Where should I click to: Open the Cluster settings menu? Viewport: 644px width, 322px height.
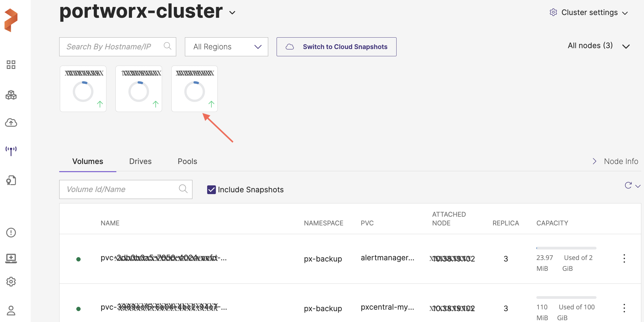coord(589,12)
